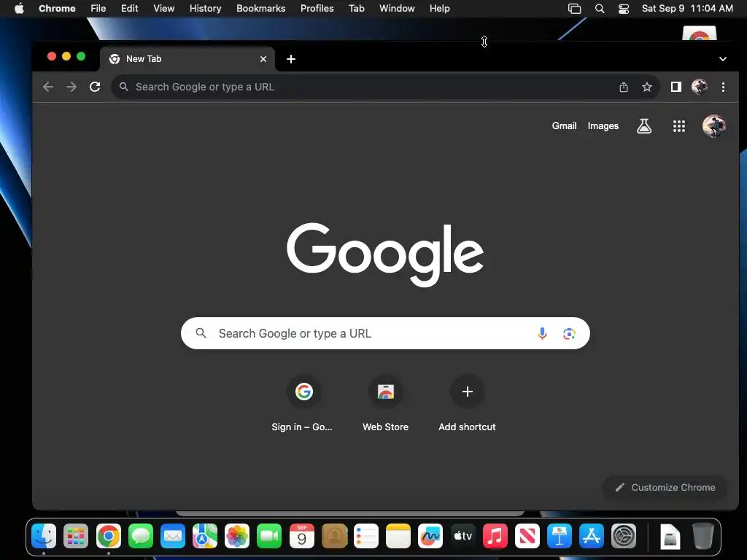Open Maps from the Dock
The width and height of the screenshot is (747, 560).
[x=205, y=536]
